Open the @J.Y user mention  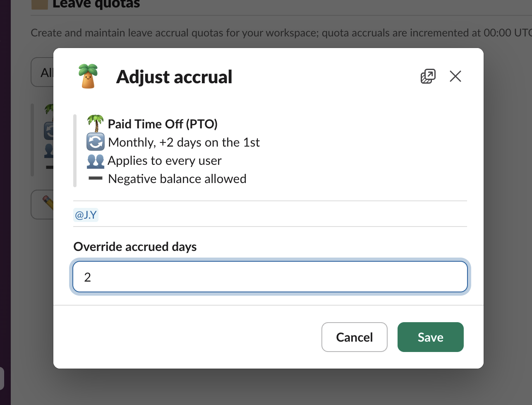pos(86,215)
